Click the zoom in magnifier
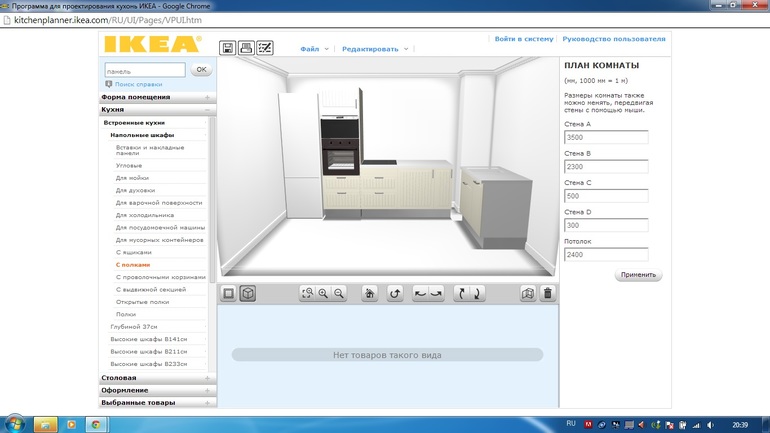 [323, 294]
